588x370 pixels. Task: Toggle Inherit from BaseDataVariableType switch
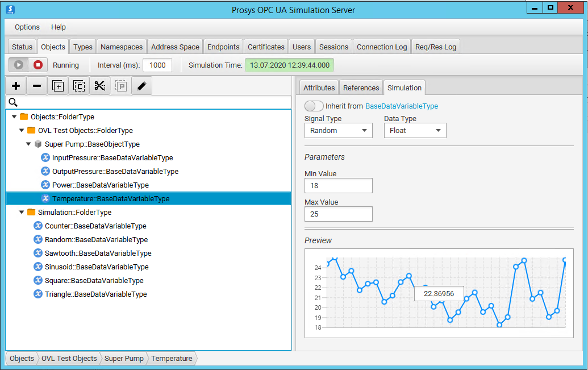point(314,106)
